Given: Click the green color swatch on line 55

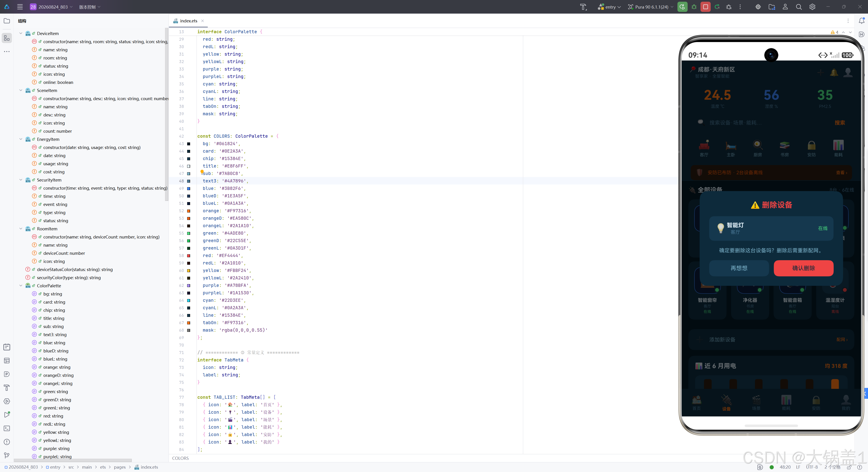Looking at the screenshot, I should [189, 233].
